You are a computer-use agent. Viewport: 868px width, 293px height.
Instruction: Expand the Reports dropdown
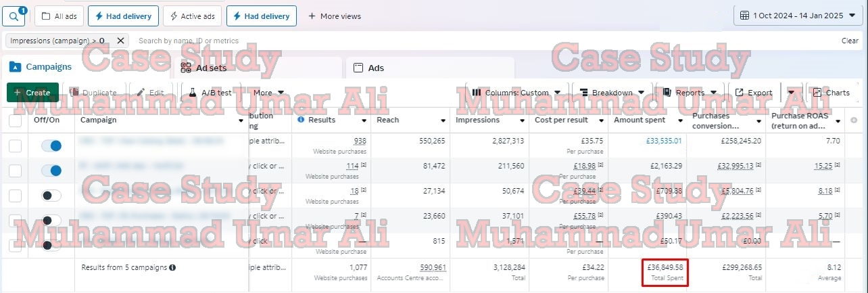[x=690, y=93]
